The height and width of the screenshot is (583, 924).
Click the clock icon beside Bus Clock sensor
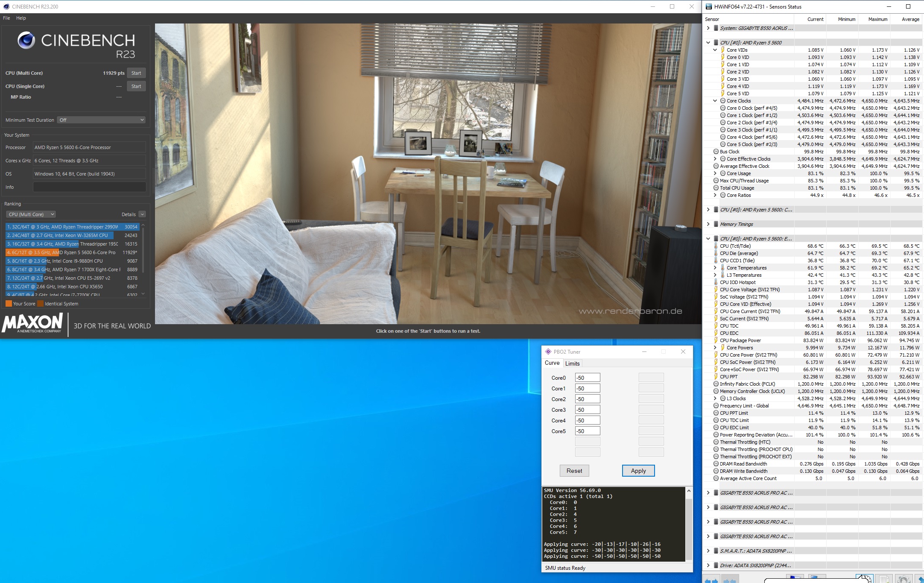716,152
